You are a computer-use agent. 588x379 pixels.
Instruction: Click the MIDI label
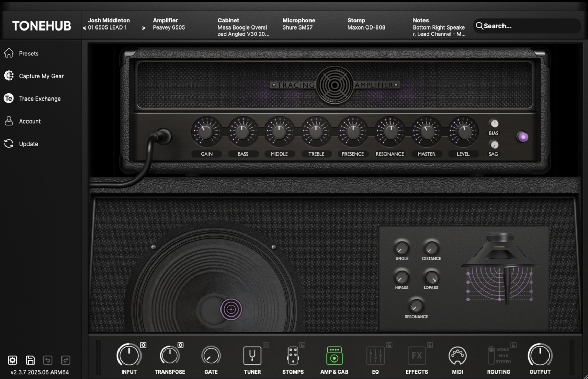tap(457, 372)
